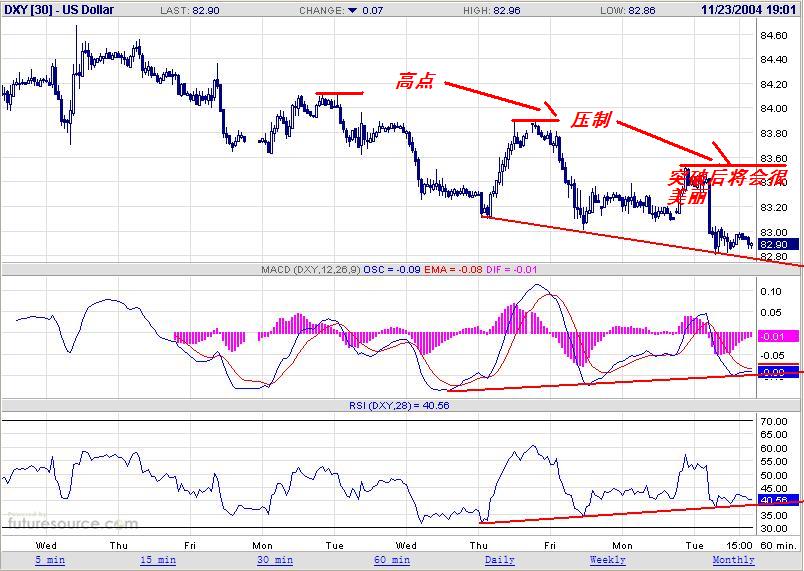This screenshot has height=571, width=804.
Task: Select the 30 min interval link
Action: tap(275, 560)
